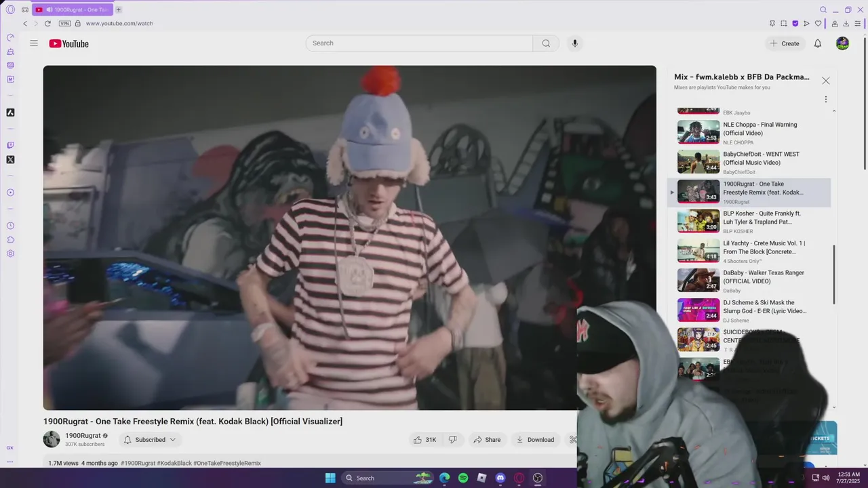
Task: Open Twitch in Opera sidebar
Action: tap(10, 145)
